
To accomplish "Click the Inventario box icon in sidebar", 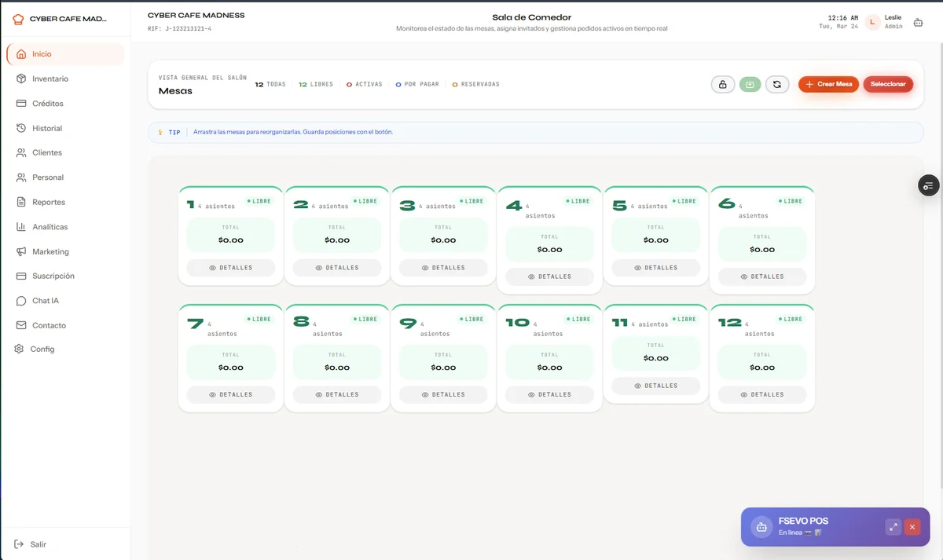I will click(x=20, y=79).
